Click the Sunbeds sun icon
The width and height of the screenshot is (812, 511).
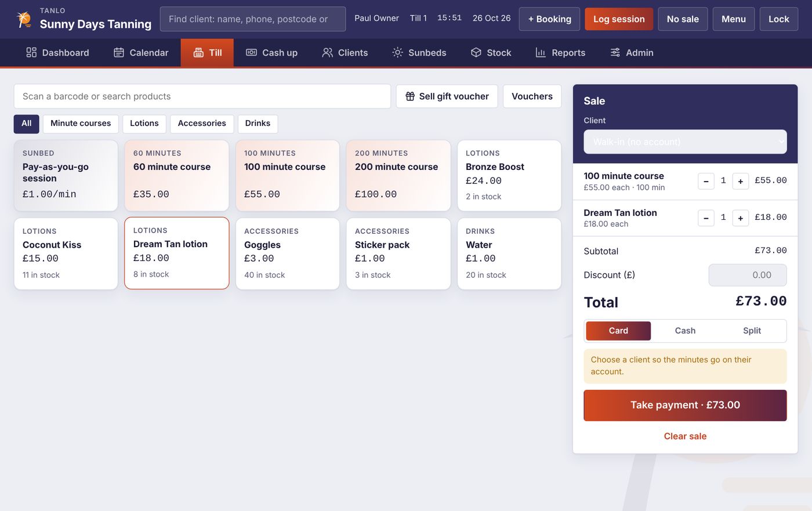click(x=397, y=53)
